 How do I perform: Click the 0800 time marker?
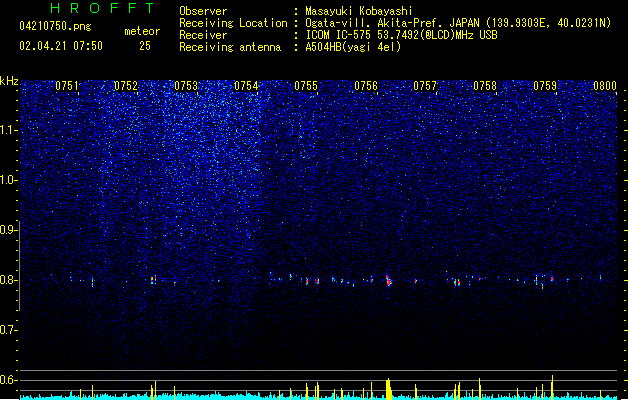tap(605, 86)
